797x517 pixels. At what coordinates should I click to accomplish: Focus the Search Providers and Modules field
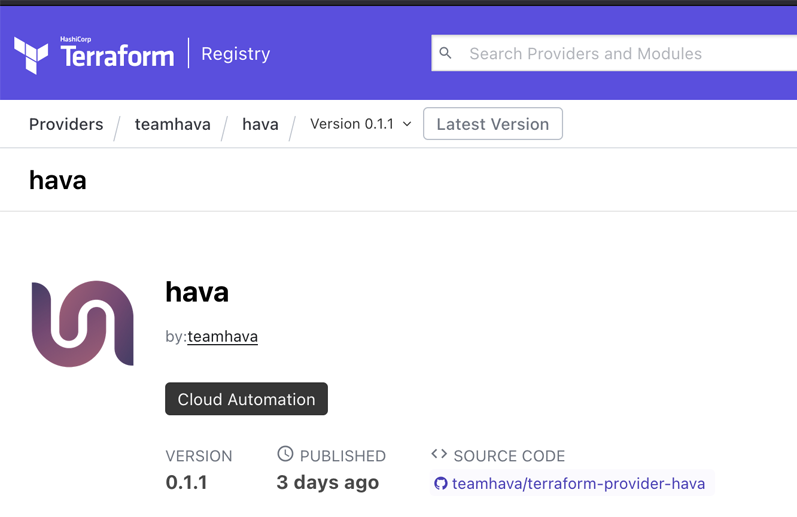tap(620, 54)
